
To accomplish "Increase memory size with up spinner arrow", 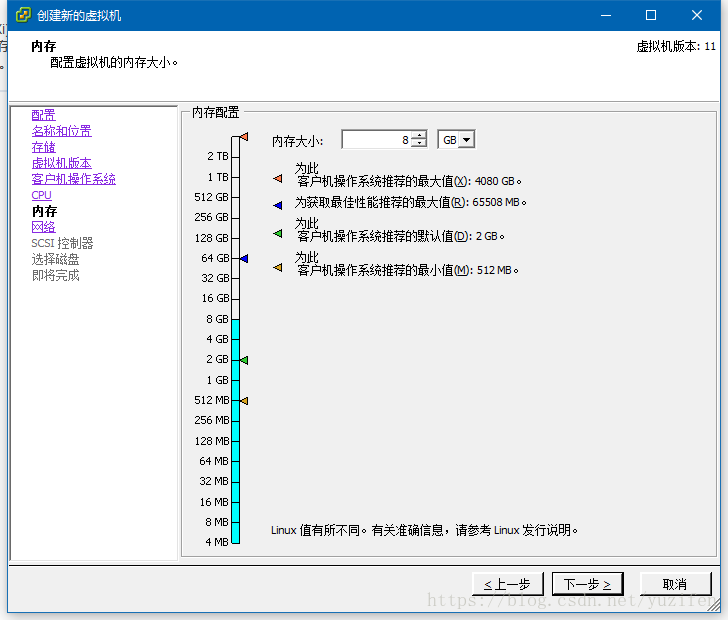I will coord(419,136).
